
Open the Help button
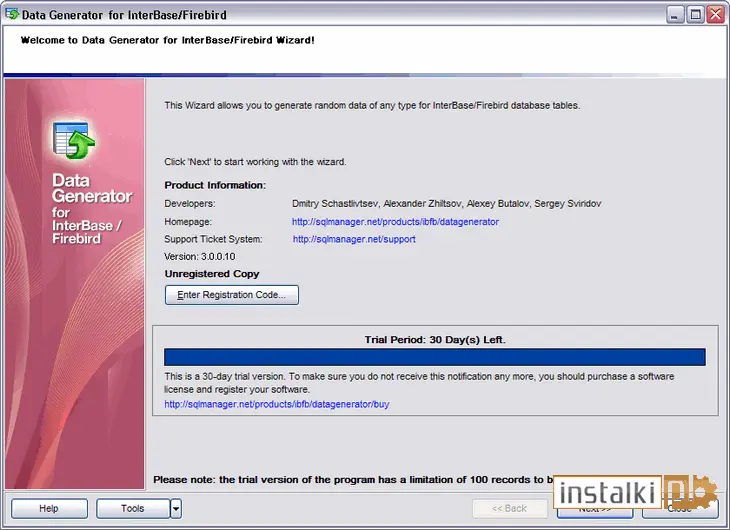(49, 508)
